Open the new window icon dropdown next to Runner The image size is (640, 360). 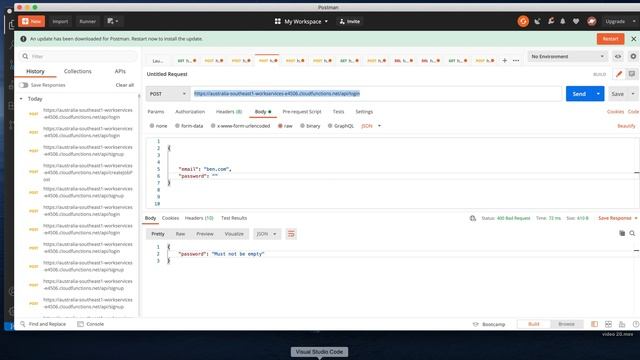pos(113,21)
